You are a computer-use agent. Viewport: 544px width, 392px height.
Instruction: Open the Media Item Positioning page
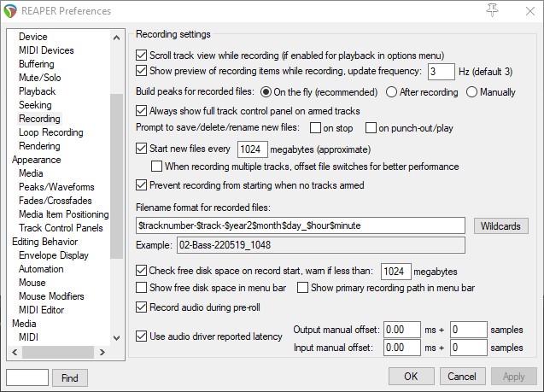point(64,214)
